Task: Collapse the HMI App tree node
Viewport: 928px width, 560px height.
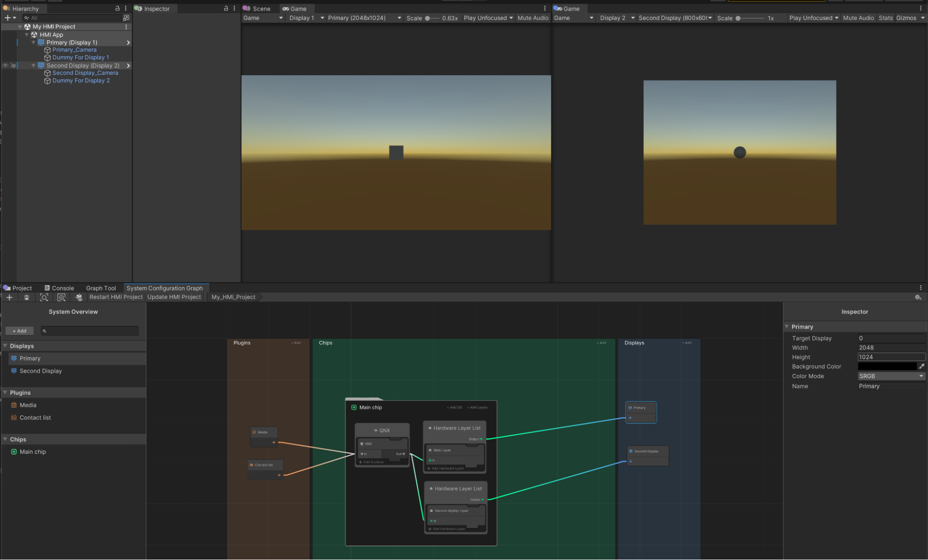Action: click(27, 35)
